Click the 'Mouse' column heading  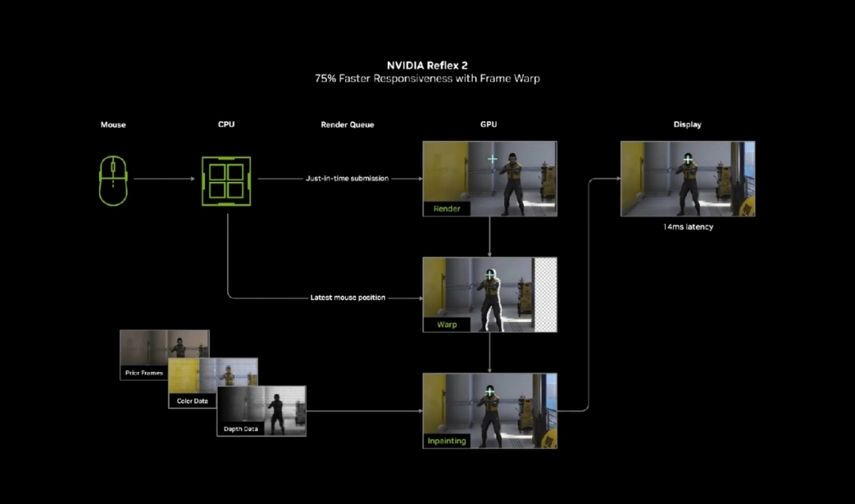113,125
